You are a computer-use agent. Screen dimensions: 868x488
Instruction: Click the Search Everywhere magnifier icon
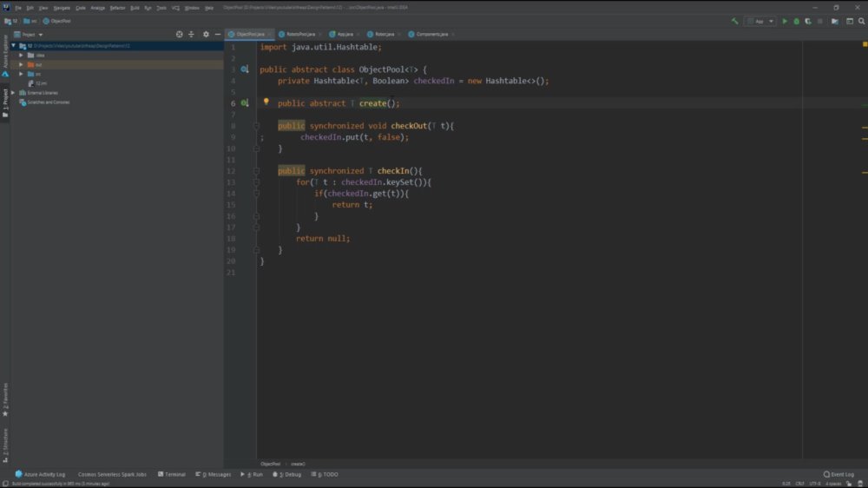[861, 21]
